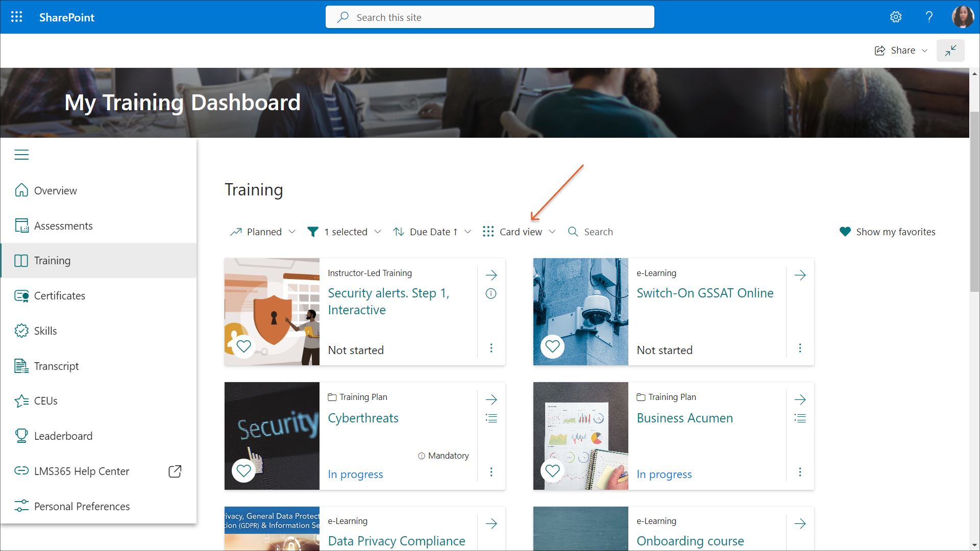Click the Share button
980x551 pixels.
pyautogui.click(x=901, y=51)
